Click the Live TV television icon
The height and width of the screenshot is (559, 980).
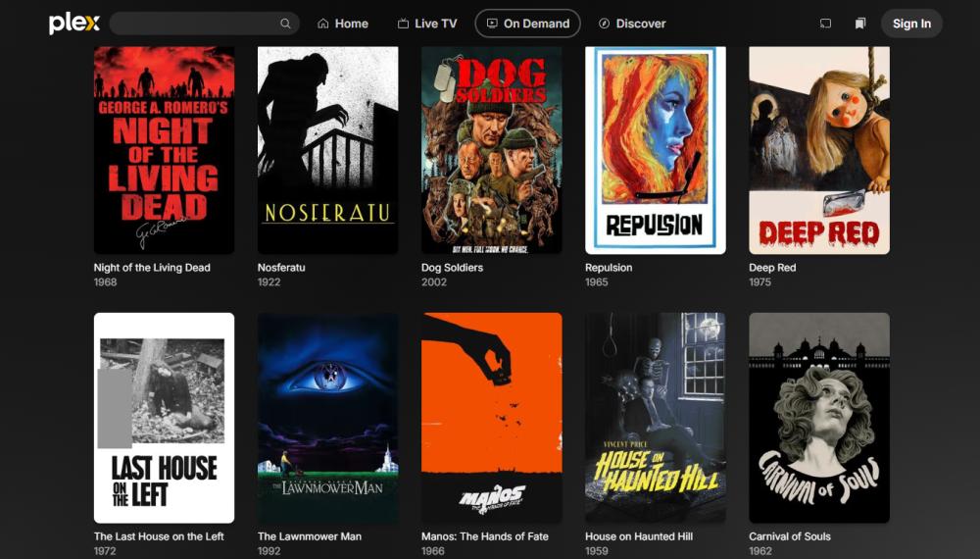coord(403,24)
